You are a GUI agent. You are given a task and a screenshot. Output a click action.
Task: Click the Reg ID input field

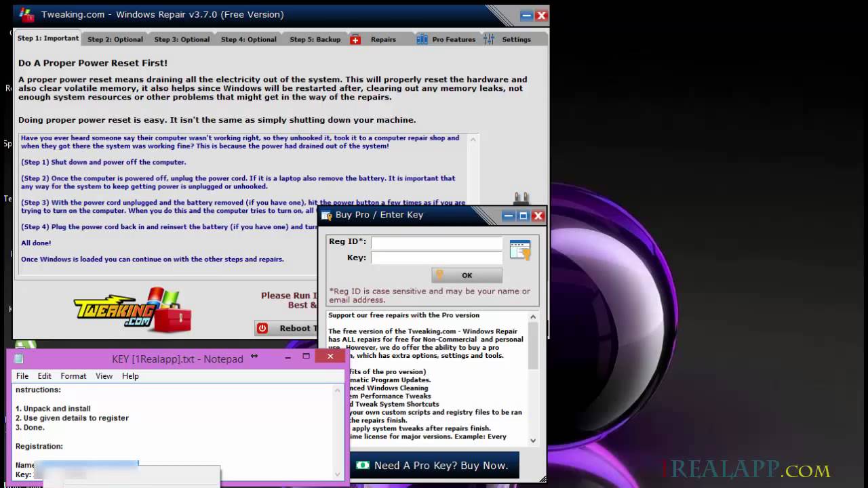(x=436, y=242)
